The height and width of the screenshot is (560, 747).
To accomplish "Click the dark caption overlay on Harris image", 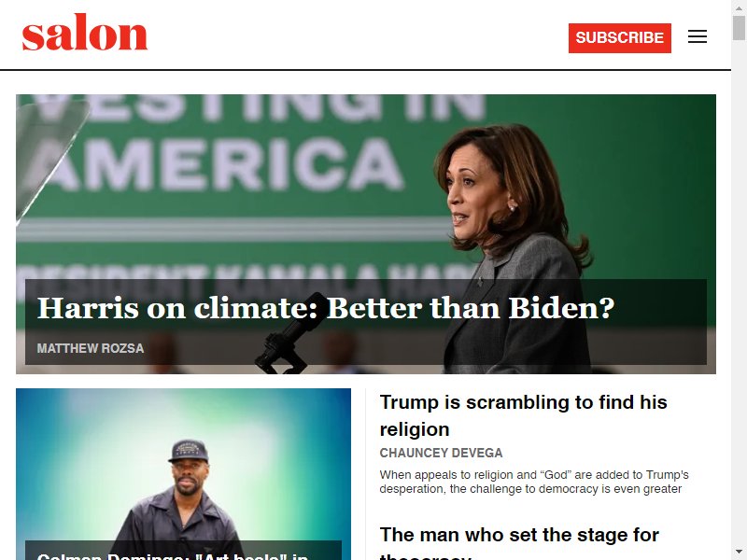I will tap(365, 322).
